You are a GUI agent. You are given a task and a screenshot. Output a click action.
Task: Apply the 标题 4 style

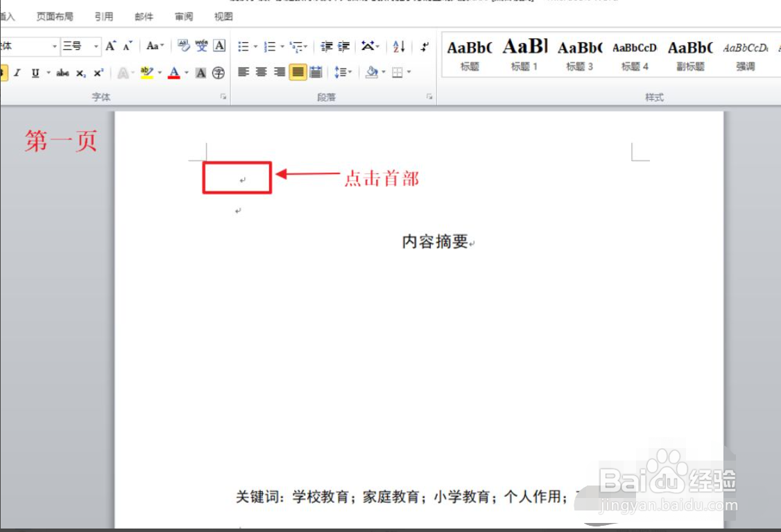635,55
